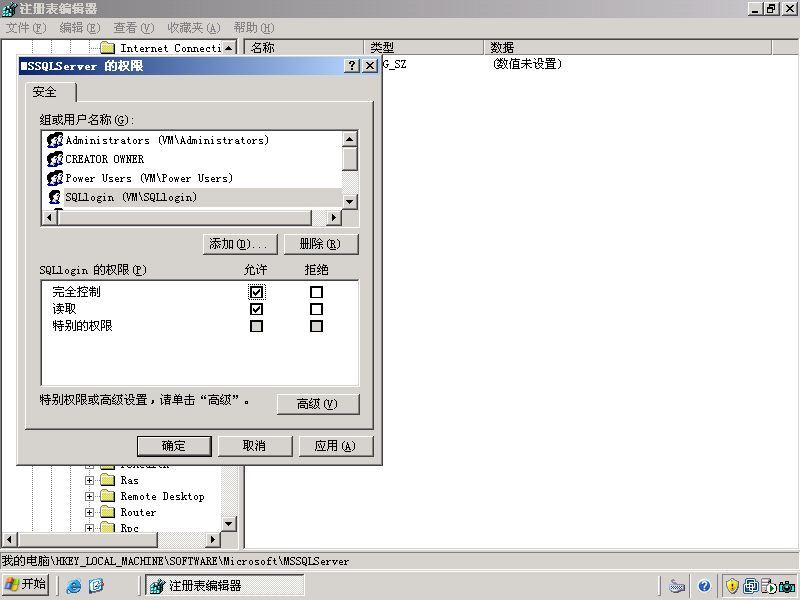Toggle Deny for Read (读取)
This screenshot has height=600, width=800.
[316, 309]
